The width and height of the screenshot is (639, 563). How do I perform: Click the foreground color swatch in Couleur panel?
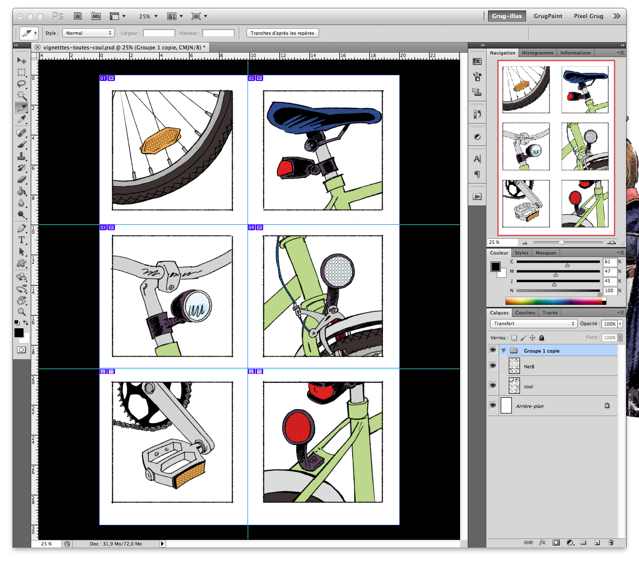pos(495,266)
